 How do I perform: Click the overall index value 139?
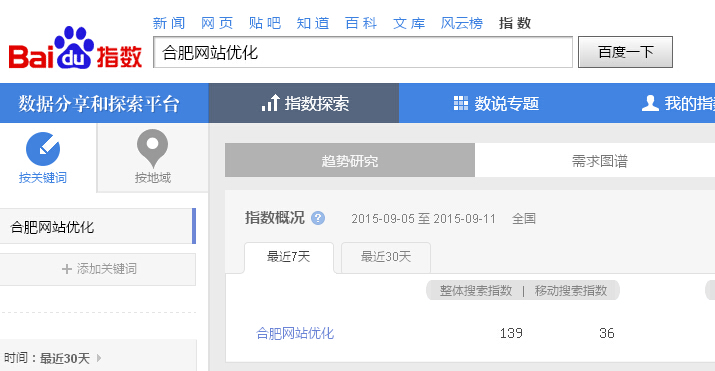tap(511, 333)
